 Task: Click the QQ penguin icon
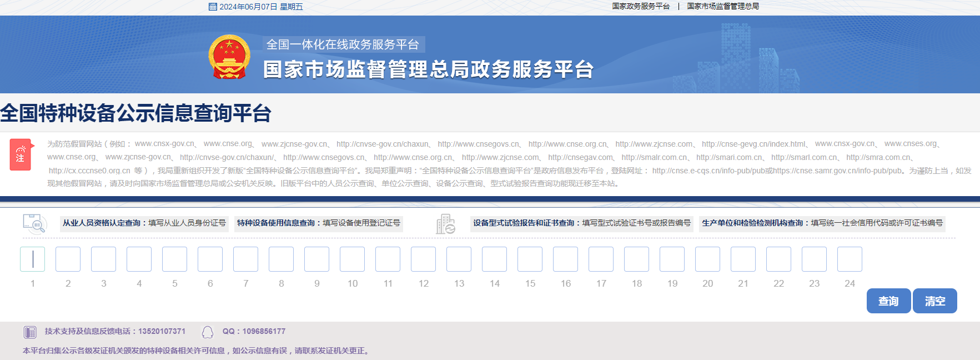point(208,332)
